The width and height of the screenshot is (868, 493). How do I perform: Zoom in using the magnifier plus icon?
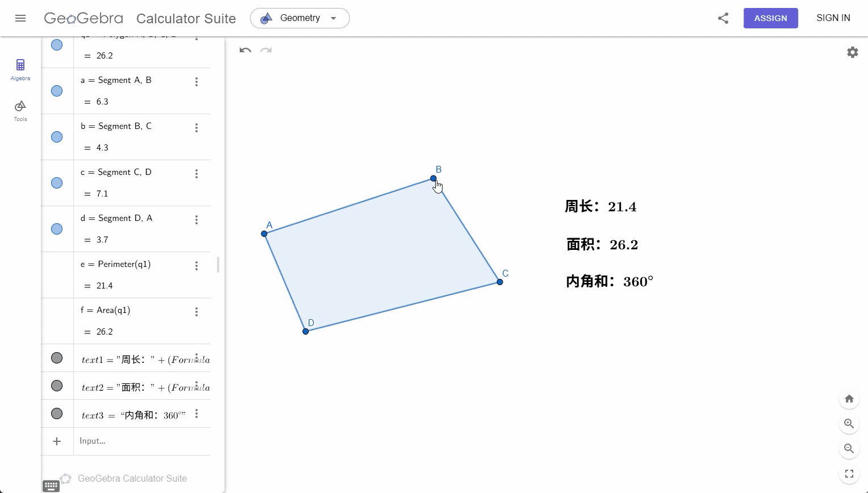pos(849,424)
